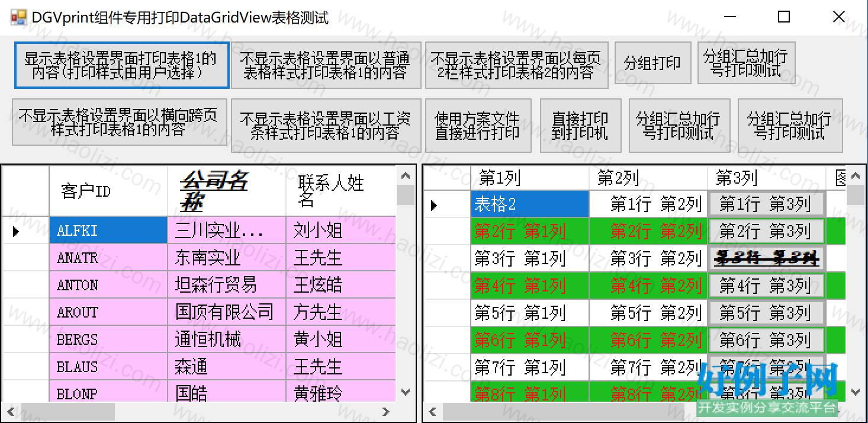Click the left grid's vertical scrollbar down arrow
The image size is (868, 423).
point(406,392)
